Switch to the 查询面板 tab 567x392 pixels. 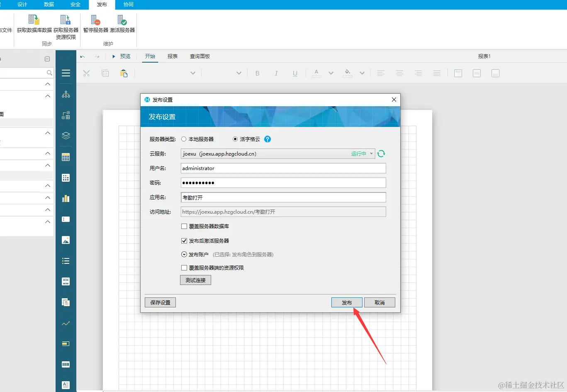(x=200, y=56)
